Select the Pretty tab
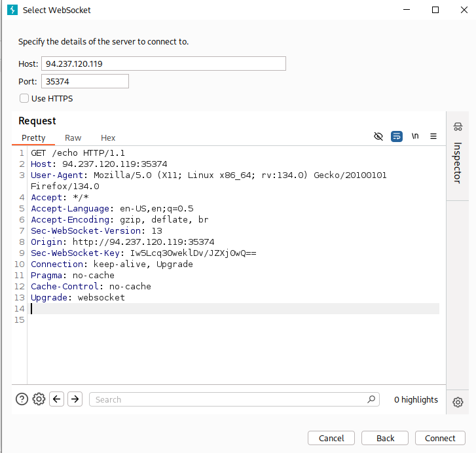 33,138
